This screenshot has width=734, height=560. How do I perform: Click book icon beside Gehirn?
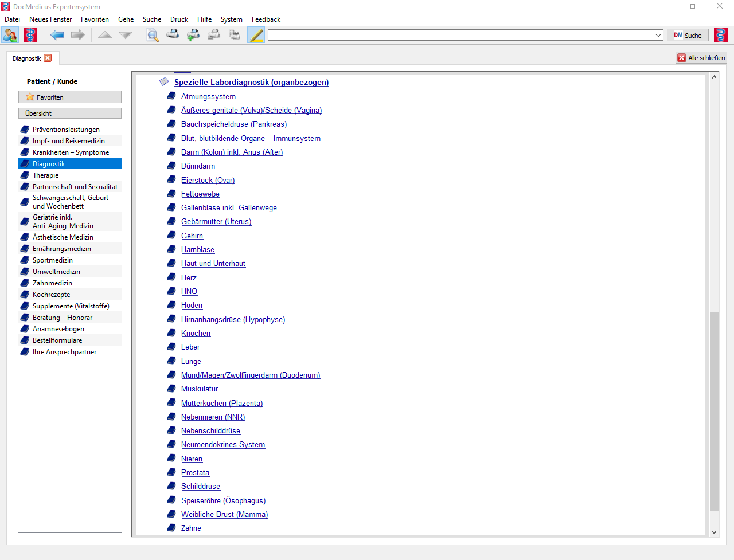171,235
